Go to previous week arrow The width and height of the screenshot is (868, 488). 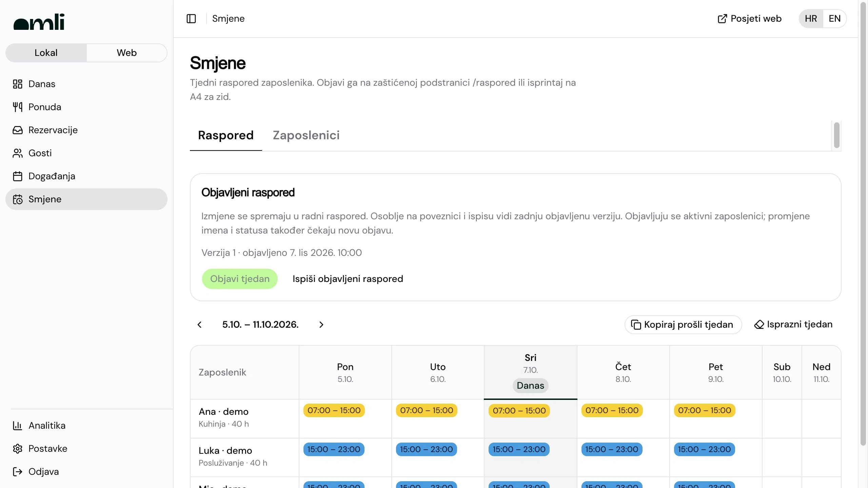(200, 325)
